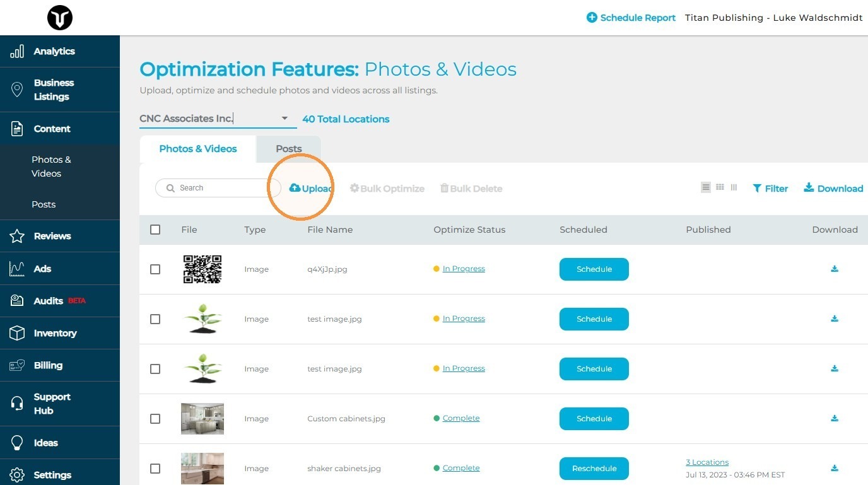Click the Published column header
Viewport: 868px width, 485px height.
tap(708, 230)
